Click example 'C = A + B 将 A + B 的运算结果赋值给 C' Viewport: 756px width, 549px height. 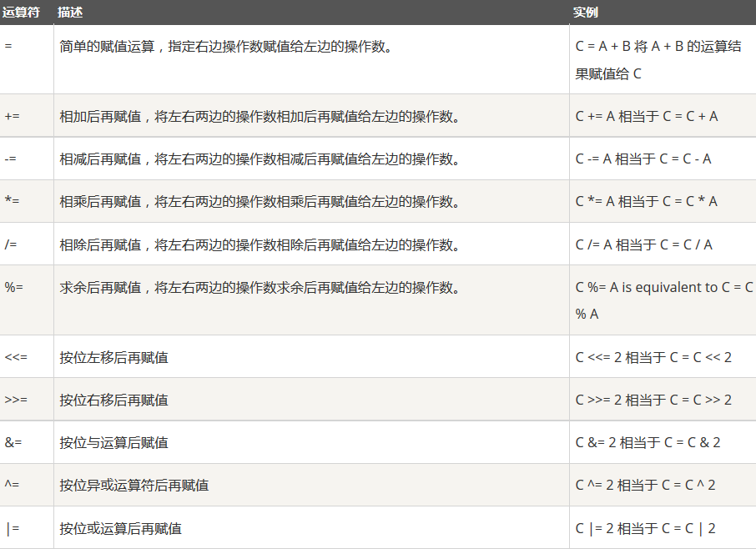pos(658,60)
